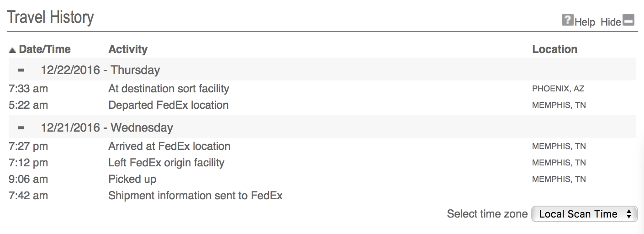Click the Hide link text
Viewport: 644px width, 234px height.
pos(611,22)
